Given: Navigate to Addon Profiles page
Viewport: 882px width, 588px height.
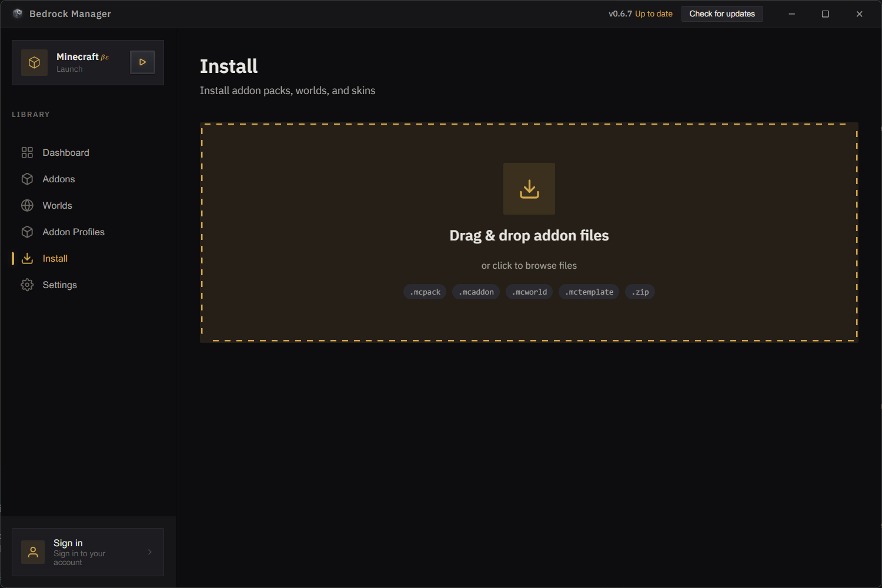Looking at the screenshot, I should click(73, 232).
